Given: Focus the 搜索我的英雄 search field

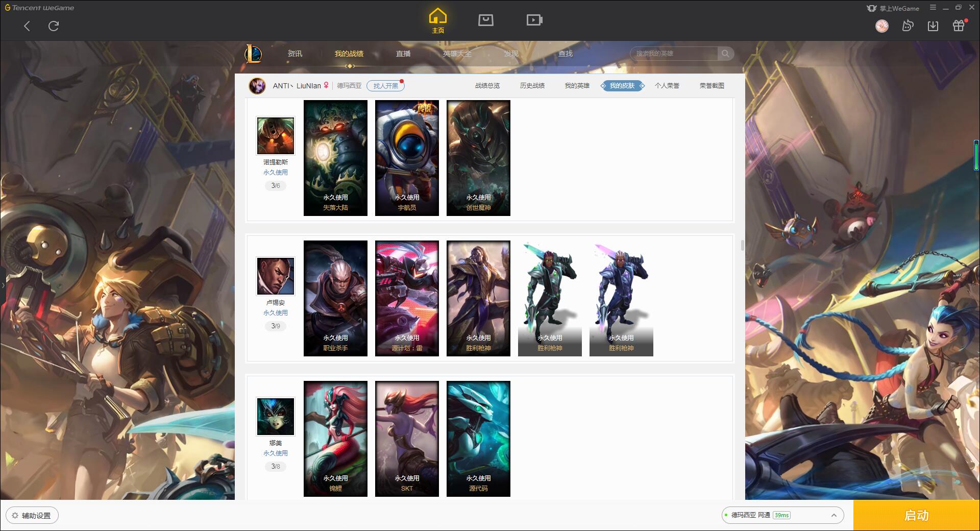Looking at the screenshot, I should pyautogui.click(x=674, y=54).
